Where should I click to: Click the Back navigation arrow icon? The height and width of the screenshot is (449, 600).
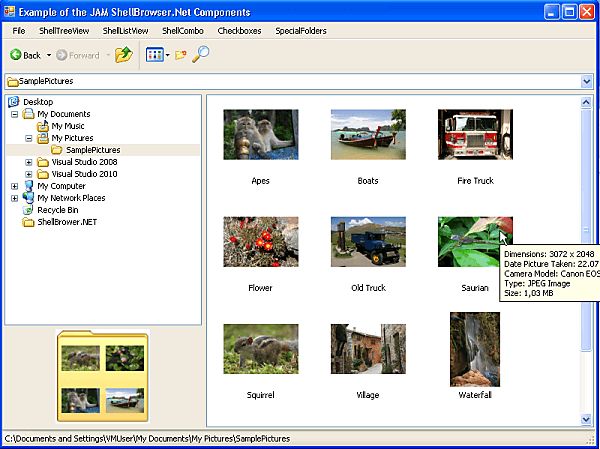click(x=14, y=55)
